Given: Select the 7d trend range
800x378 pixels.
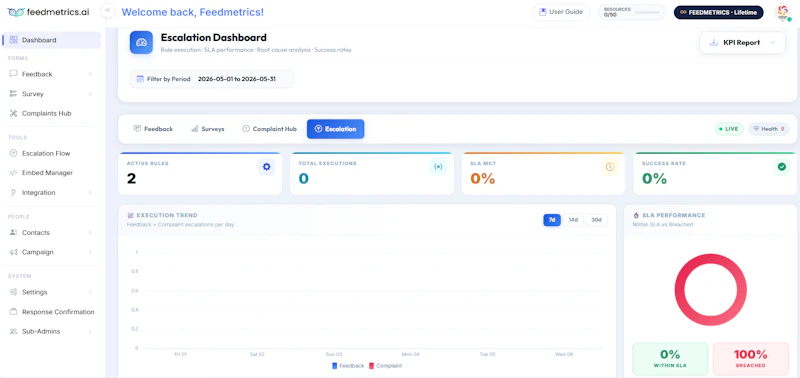Looking at the screenshot, I should tap(552, 220).
